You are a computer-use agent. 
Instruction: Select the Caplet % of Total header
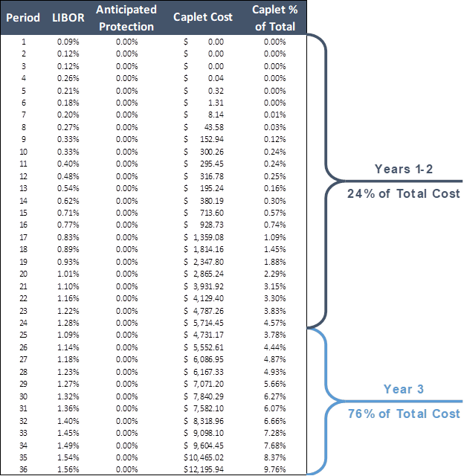click(x=274, y=18)
